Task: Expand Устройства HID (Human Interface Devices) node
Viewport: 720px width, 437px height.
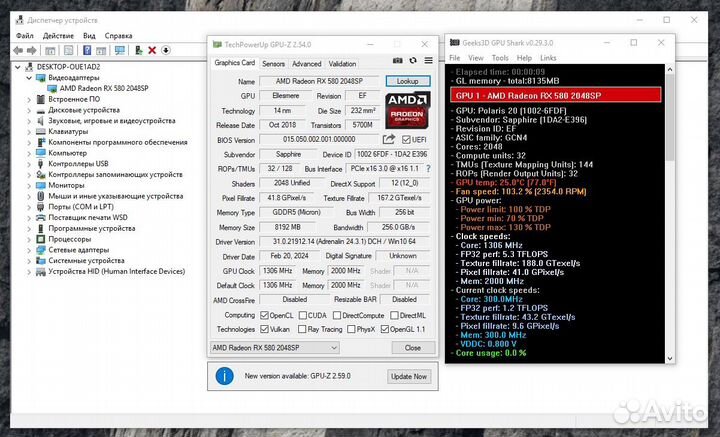Action: tap(29, 272)
